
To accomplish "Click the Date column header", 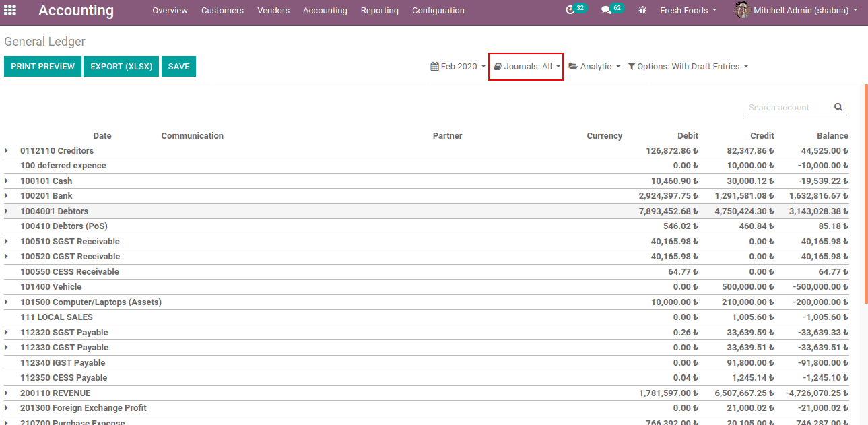I will pos(102,135).
